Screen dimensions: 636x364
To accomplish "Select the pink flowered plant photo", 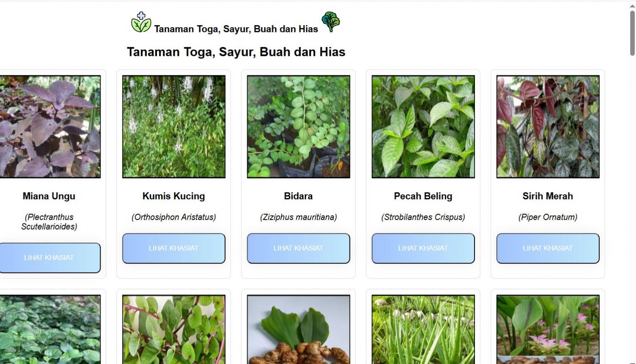I will coord(548,329).
